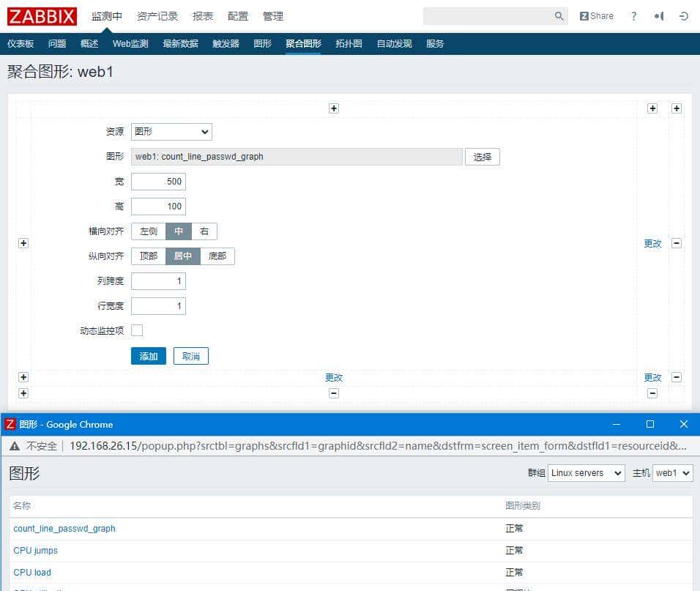Open the 资源 dropdown showing 图形
700x591 pixels.
(171, 132)
